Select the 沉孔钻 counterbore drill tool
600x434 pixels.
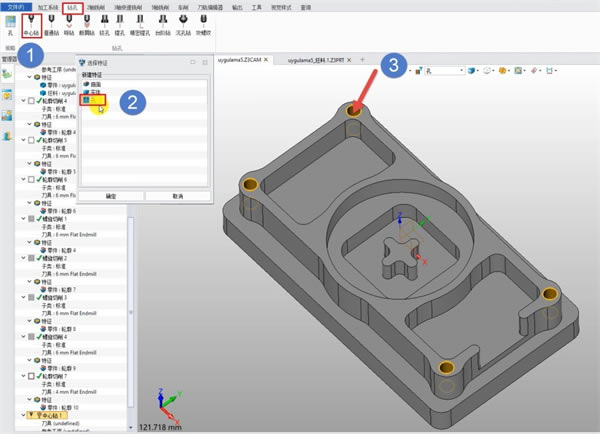coord(183,25)
